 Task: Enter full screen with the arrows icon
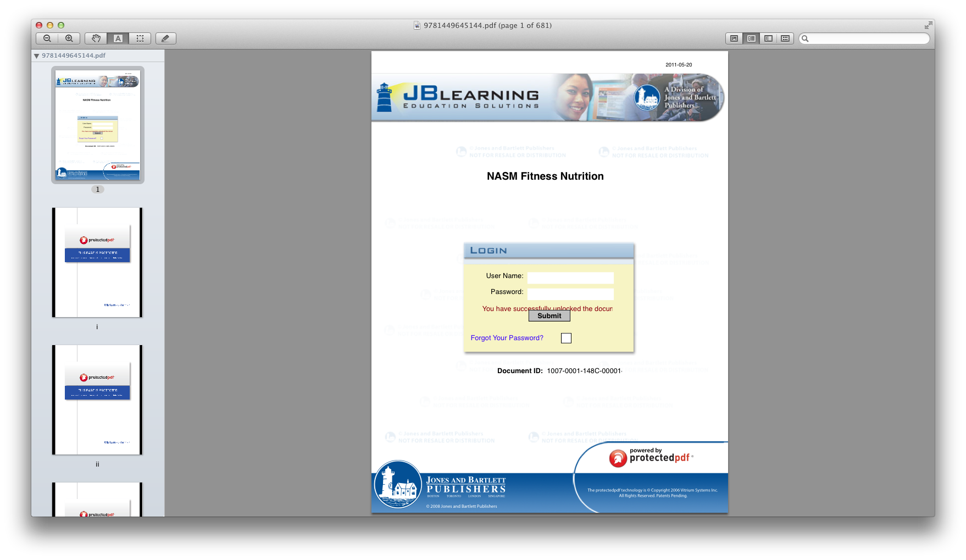tap(928, 25)
